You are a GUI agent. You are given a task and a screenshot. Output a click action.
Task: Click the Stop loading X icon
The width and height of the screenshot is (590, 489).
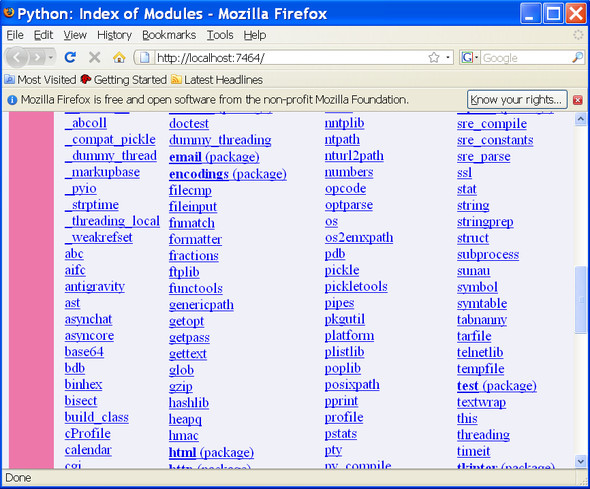[x=94, y=58]
